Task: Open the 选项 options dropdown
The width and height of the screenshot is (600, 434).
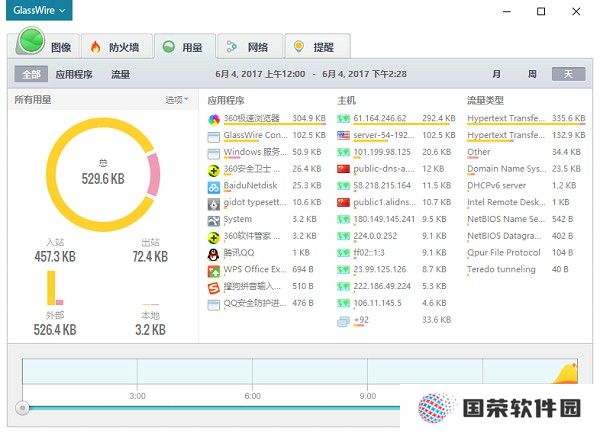Action: click(177, 100)
